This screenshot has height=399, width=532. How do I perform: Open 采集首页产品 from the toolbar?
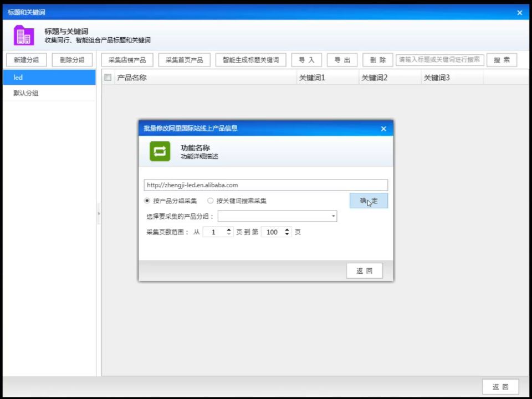point(184,60)
